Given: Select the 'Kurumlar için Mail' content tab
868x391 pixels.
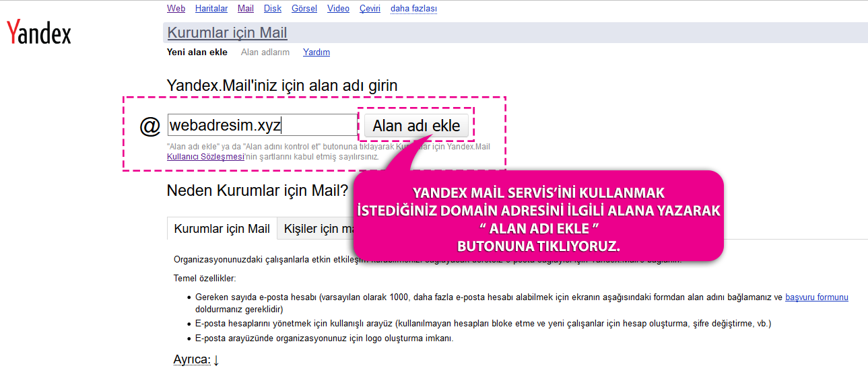Looking at the screenshot, I should coord(222,228).
